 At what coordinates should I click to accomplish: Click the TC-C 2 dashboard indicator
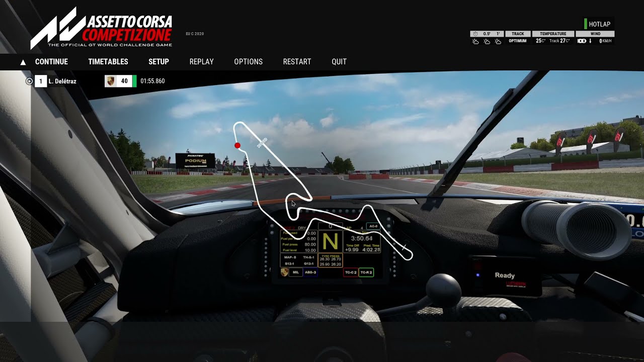[351, 273]
